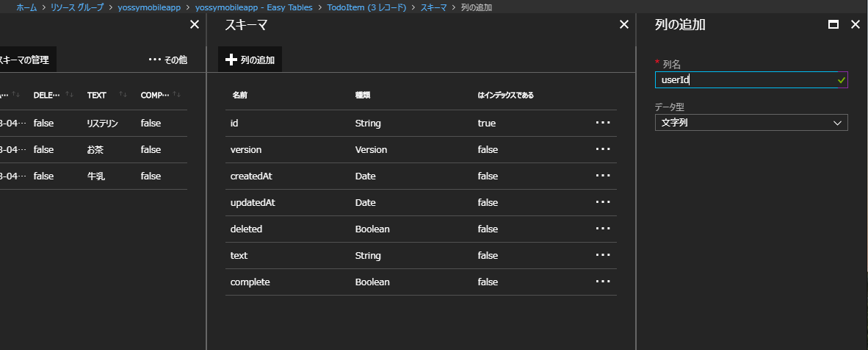The width and height of the screenshot is (868, 350).
Task: Open the ellipsis menu for the createdAt row
Action: (x=603, y=175)
